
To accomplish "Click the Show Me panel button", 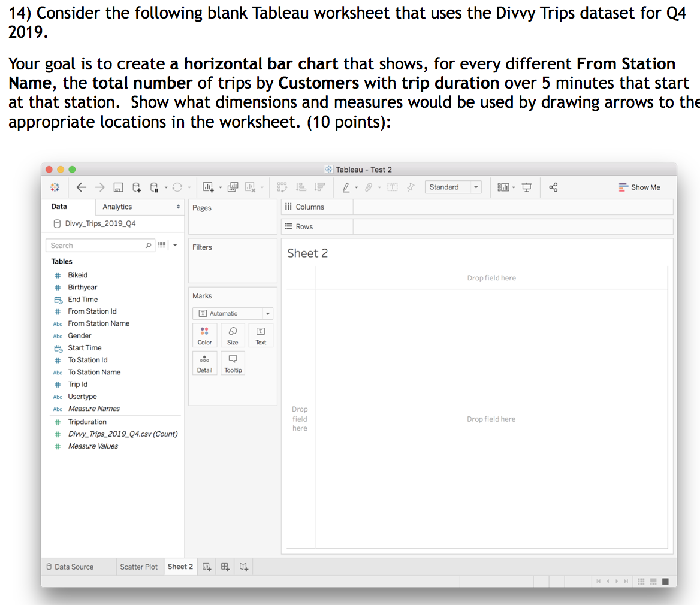I will pos(639,187).
